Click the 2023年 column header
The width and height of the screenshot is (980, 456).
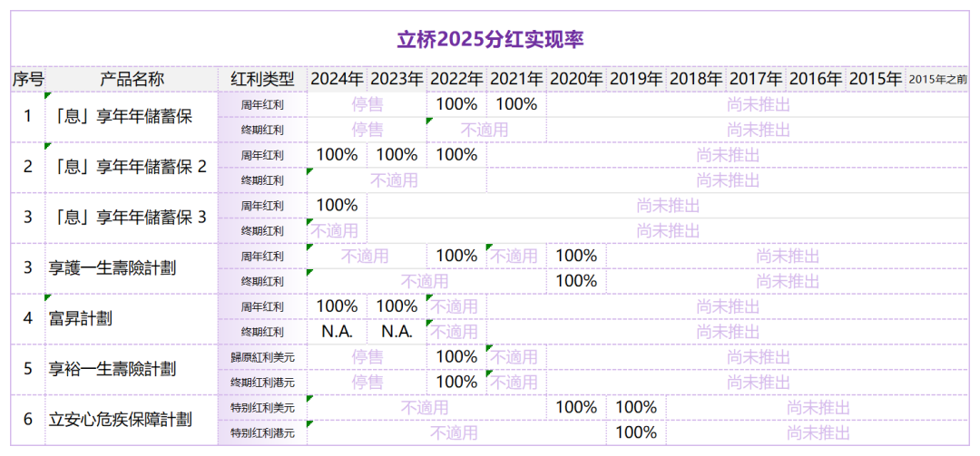click(x=397, y=80)
